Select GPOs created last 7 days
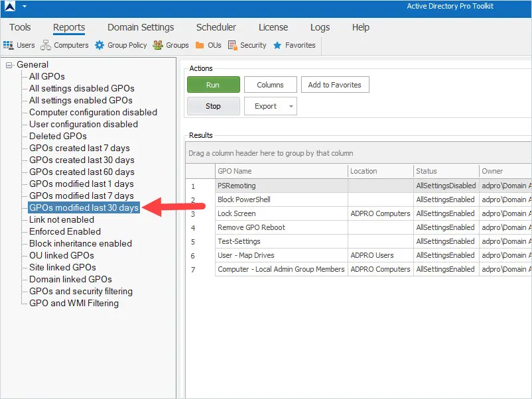This screenshot has width=532, height=399. [x=80, y=148]
